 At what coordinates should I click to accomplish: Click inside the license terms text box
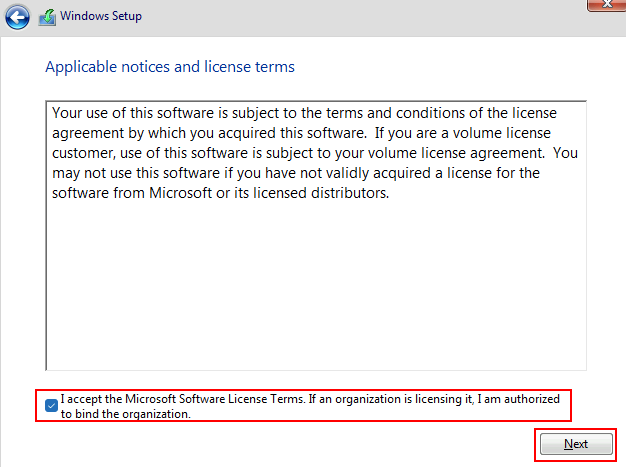(x=316, y=235)
